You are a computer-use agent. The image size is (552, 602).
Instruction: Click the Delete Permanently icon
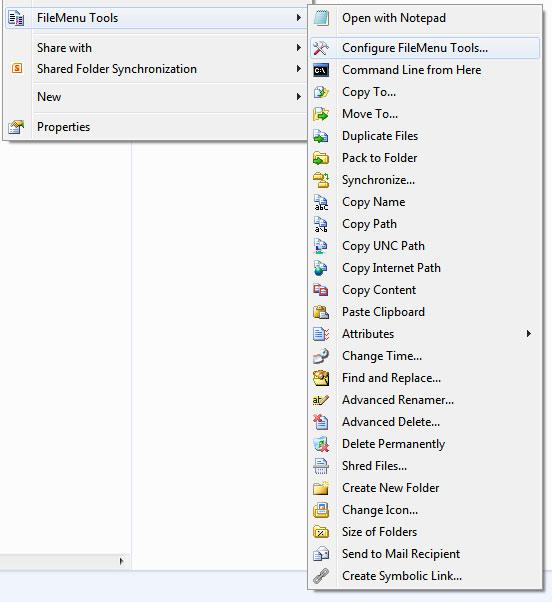click(321, 444)
